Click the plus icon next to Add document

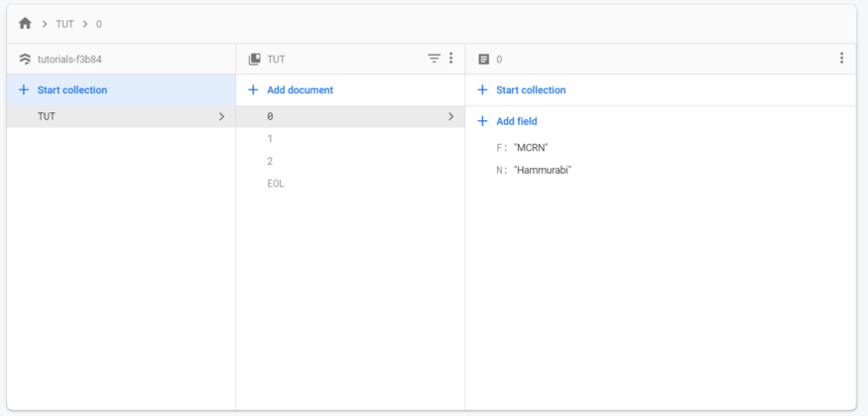tap(253, 89)
